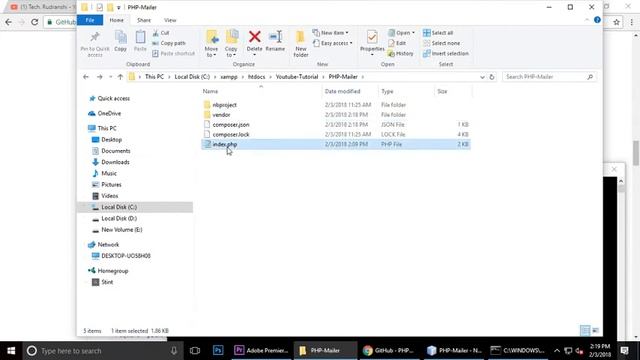Click the Paste ribbon button
This screenshot has height=360, width=640.
140,41
